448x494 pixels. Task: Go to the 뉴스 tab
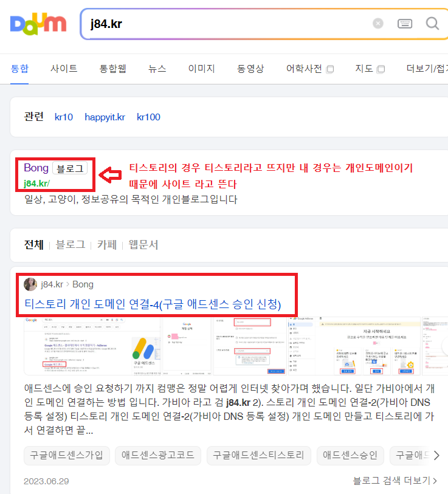[x=157, y=69]
